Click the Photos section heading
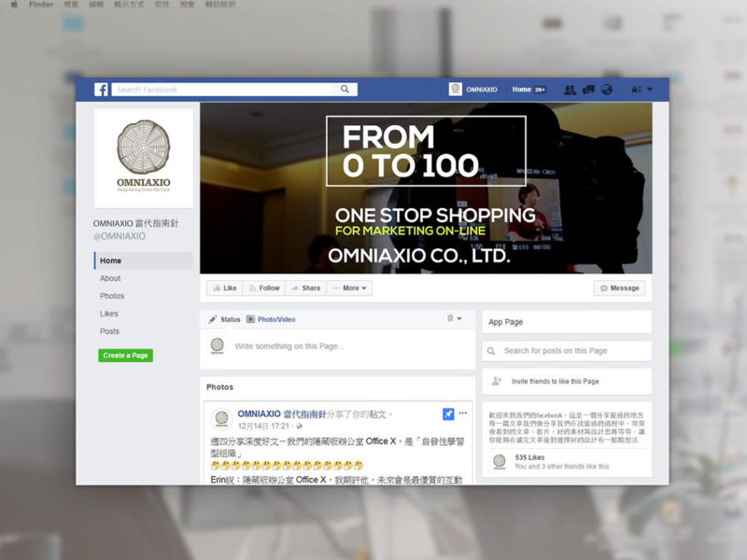747x560 pixels. coord(219,387)
